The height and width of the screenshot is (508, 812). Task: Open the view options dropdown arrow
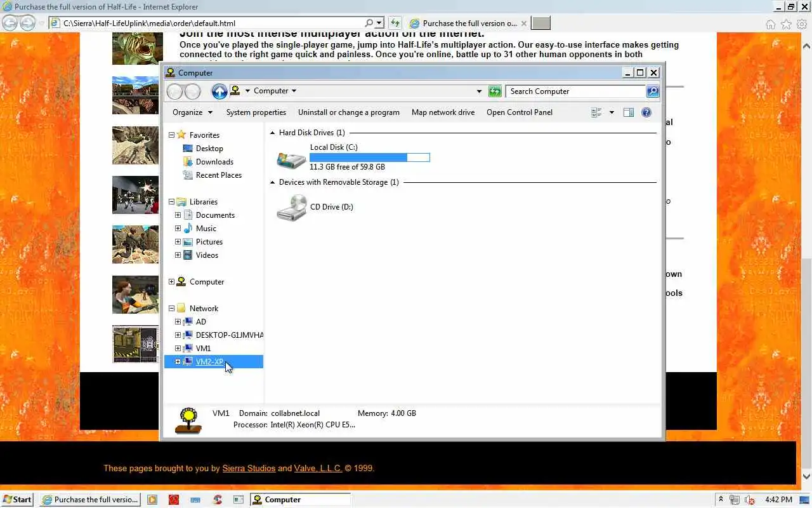click(x=612, y=112)
